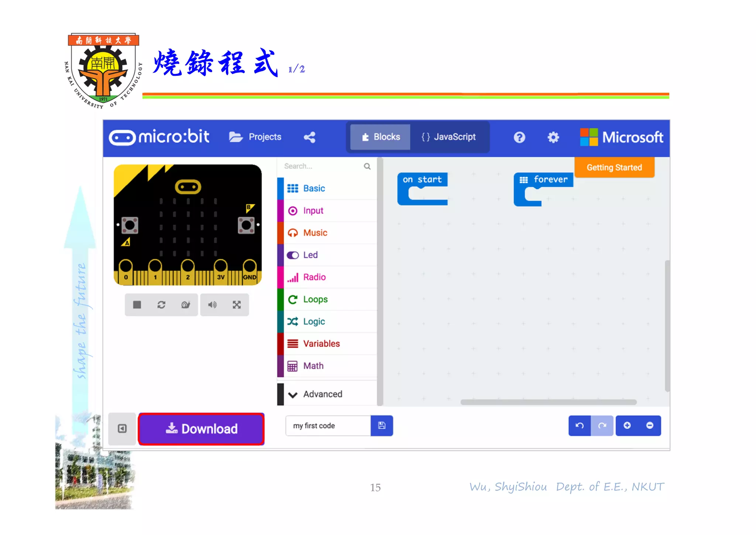Toggle simulator slow-motion snail mode
Viewport: 756px width, 535px height.
pos(186,305)
